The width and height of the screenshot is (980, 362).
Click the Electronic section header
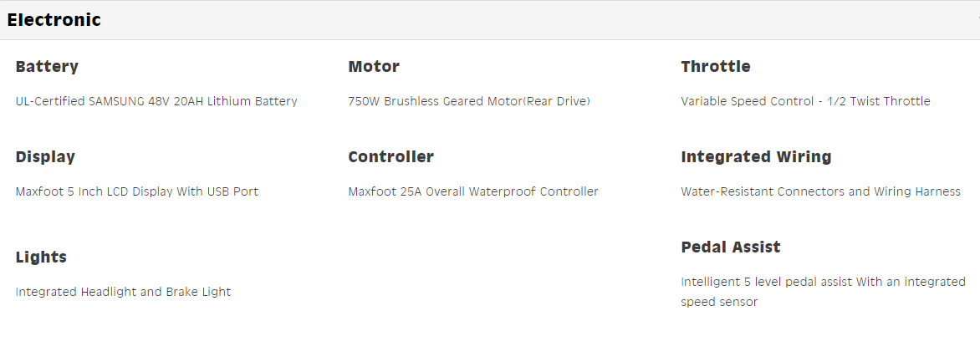click(54, 20)
